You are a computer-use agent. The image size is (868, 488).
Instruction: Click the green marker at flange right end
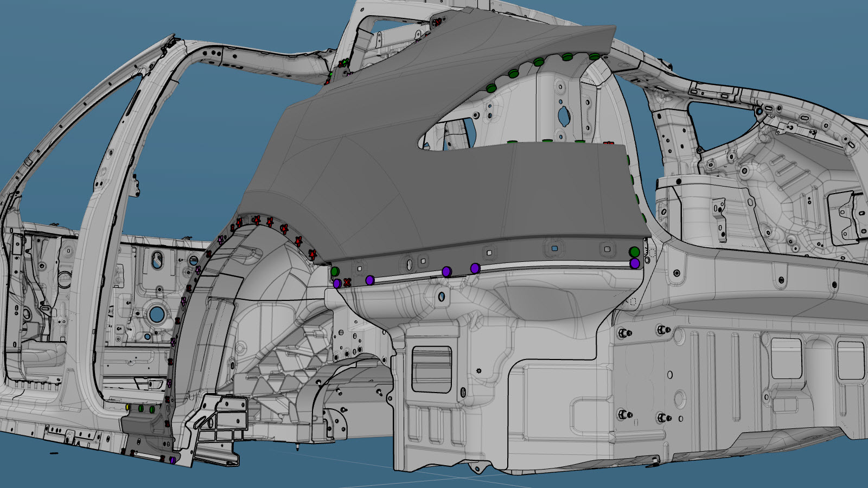click(x=634, y=252)
